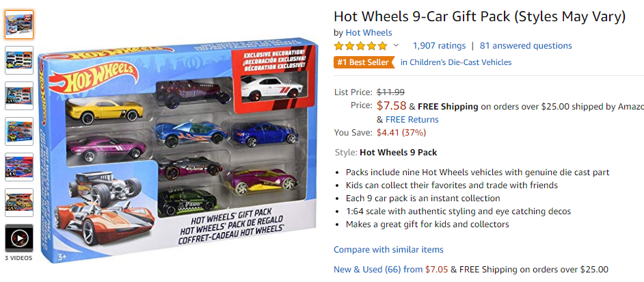Click the product title heading
This screenshot has width=644, height=282.
[x=480, y=17]
